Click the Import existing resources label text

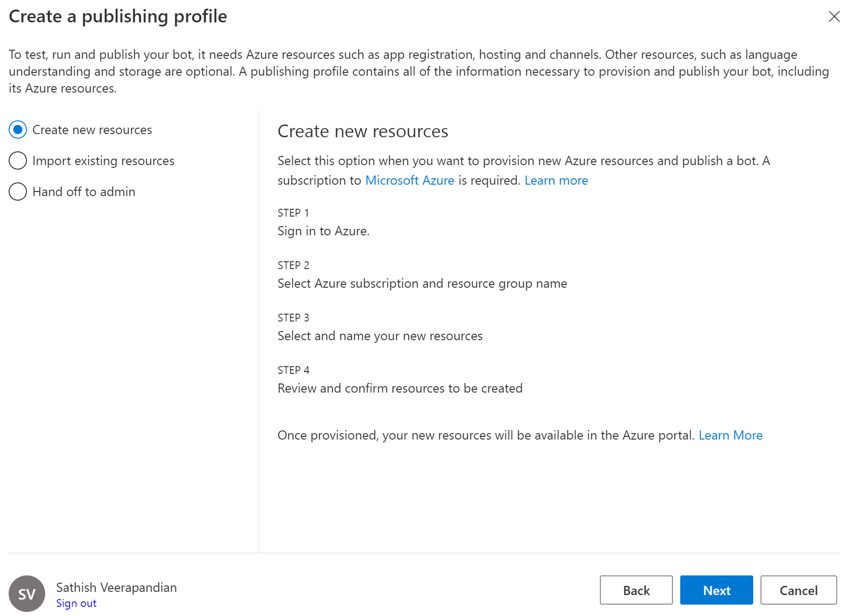[103, 161]
